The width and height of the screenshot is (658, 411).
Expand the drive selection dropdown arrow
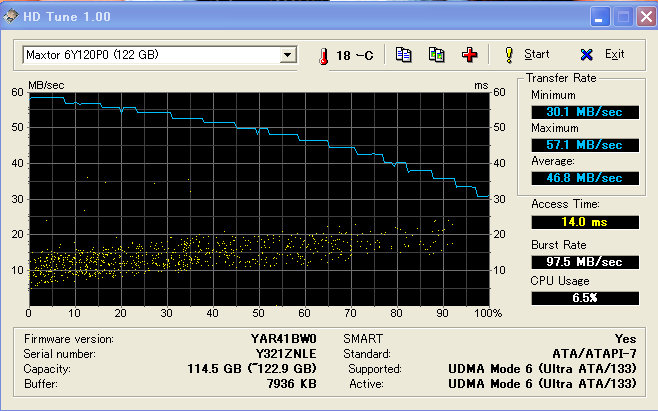click(x=288, y=55)
